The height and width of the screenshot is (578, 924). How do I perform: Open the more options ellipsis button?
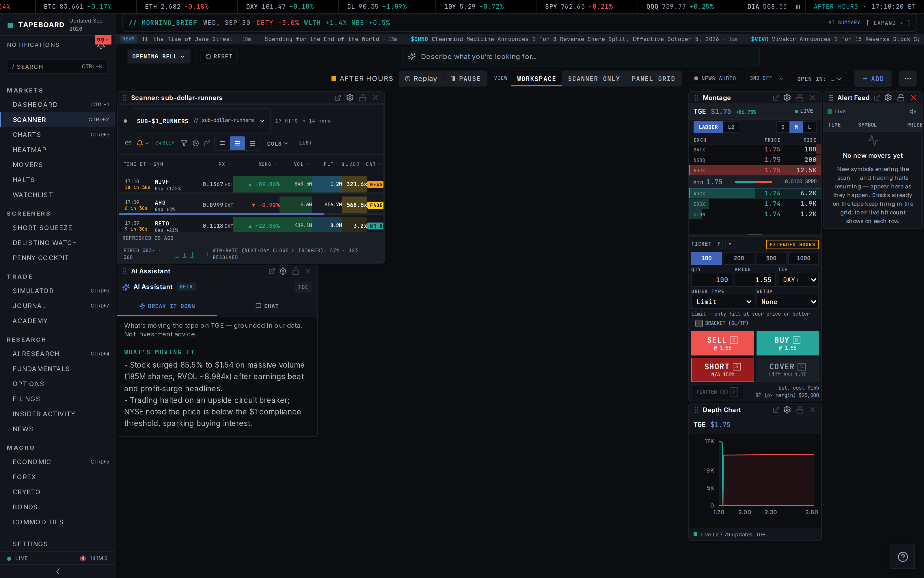coord(908,79)
